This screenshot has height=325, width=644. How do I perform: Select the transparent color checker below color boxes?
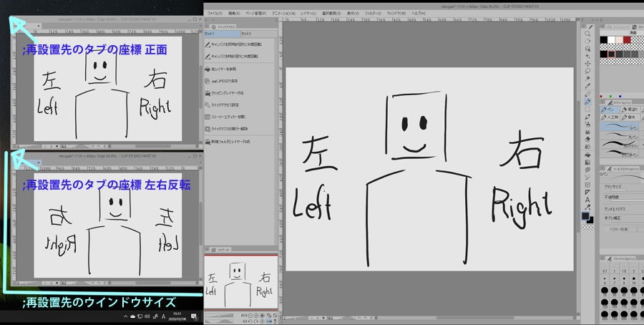coord(587,227)
